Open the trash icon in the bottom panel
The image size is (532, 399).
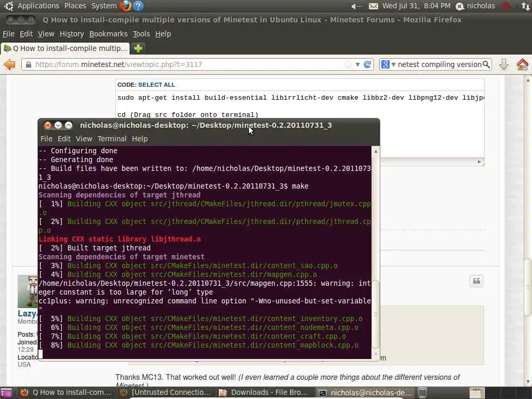(x=422, y=393)
